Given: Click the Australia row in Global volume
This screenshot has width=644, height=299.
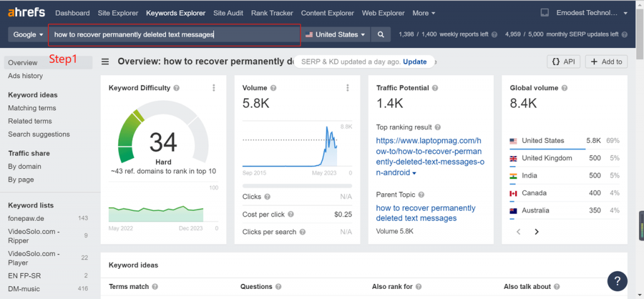Looking at the screenshot, I should (564, 211).
